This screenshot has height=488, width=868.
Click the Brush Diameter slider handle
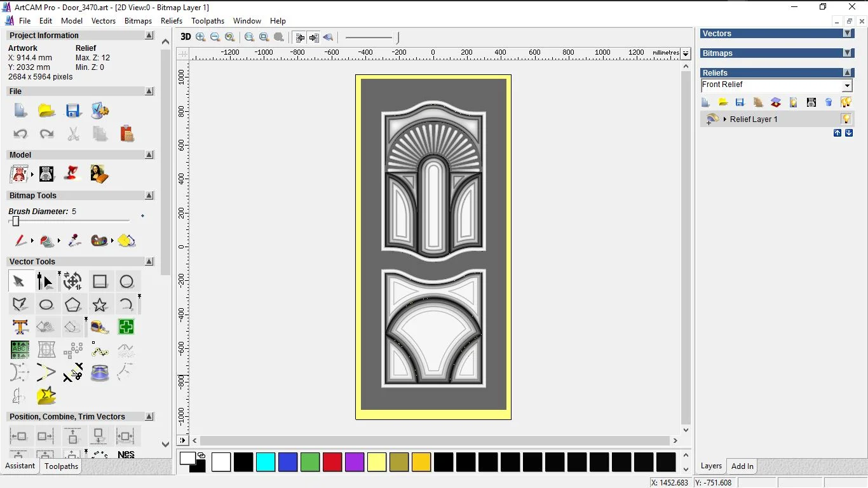pos(16,221)
